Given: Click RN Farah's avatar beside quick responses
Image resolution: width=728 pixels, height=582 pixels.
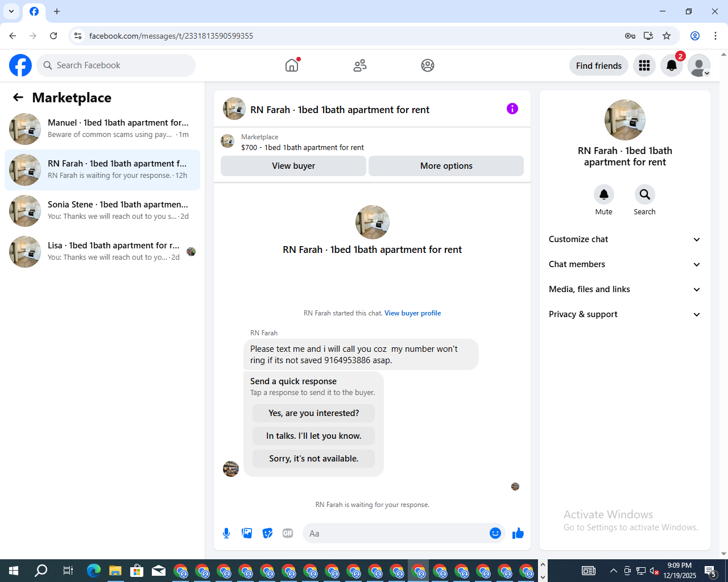Looking at the screenshot, I should click(x=231, y=469).
